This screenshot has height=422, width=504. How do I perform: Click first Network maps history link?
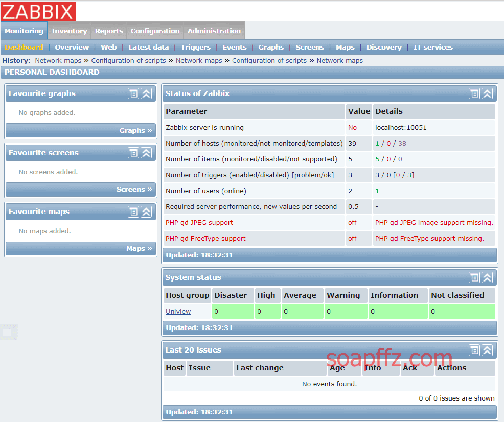tap(58, 60)
